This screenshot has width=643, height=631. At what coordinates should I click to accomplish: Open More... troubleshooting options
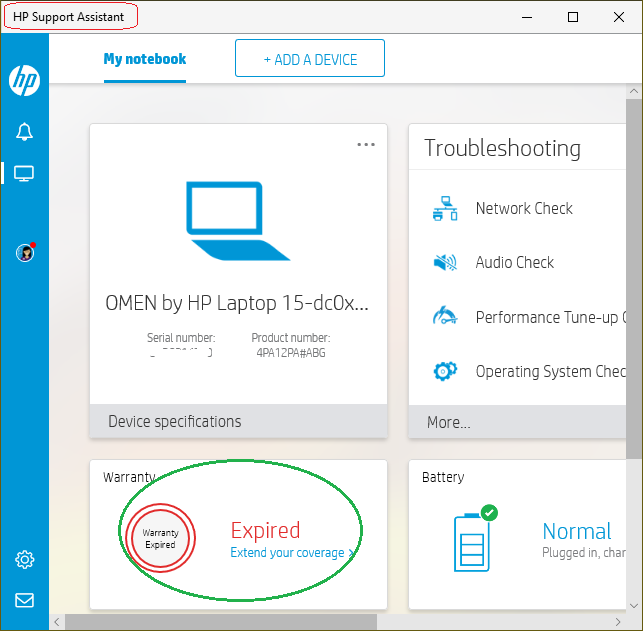518,422
